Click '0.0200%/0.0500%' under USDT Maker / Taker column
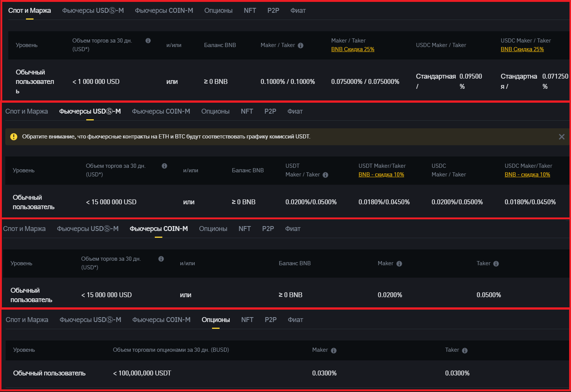 (311, 202)
